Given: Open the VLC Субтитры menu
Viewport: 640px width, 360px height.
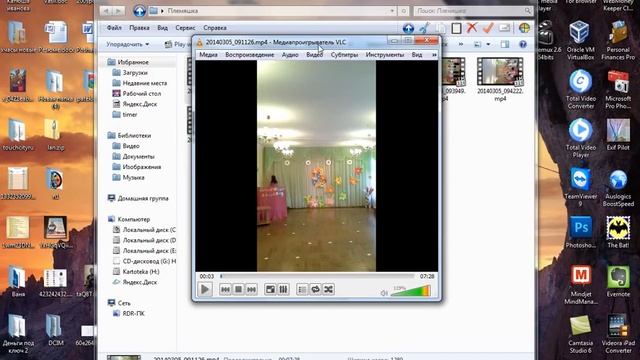Looking at the screenshot, I should coord(344,55).
